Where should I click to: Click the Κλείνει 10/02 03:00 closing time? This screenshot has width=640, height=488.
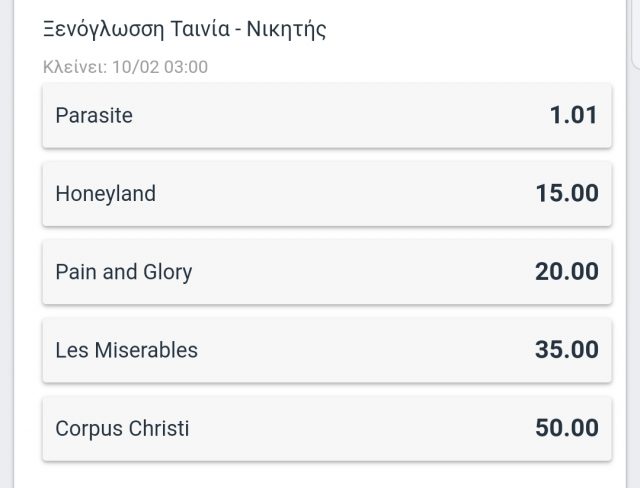click(125, 67)
